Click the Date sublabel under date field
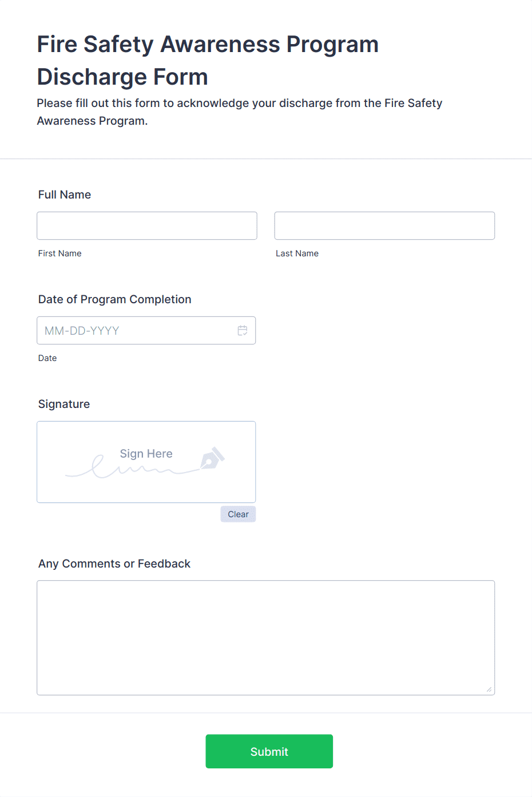 point(47,358)
